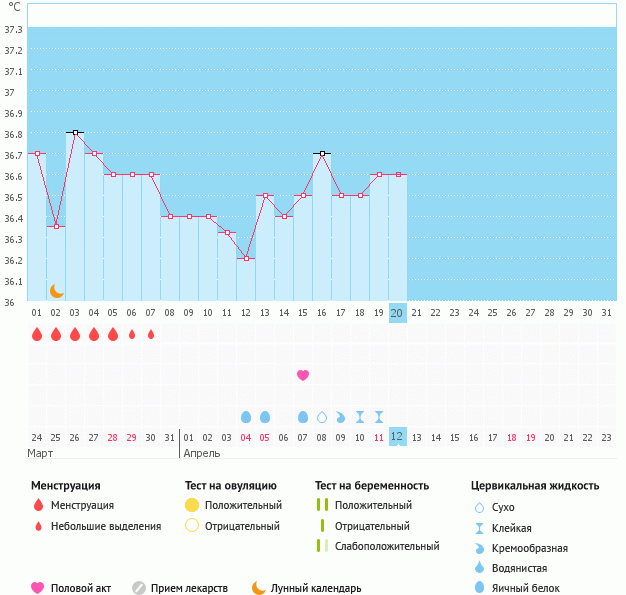
Task: Click the creamy fluid icon on day 17
Action: [x=341, y=416]
